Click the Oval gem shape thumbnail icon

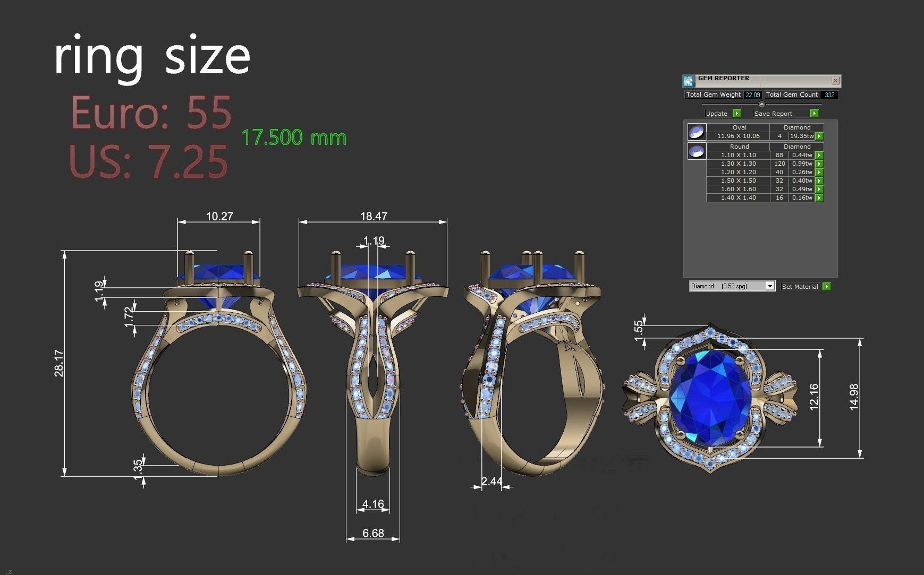pyautogui.click(x=697, y=132)
